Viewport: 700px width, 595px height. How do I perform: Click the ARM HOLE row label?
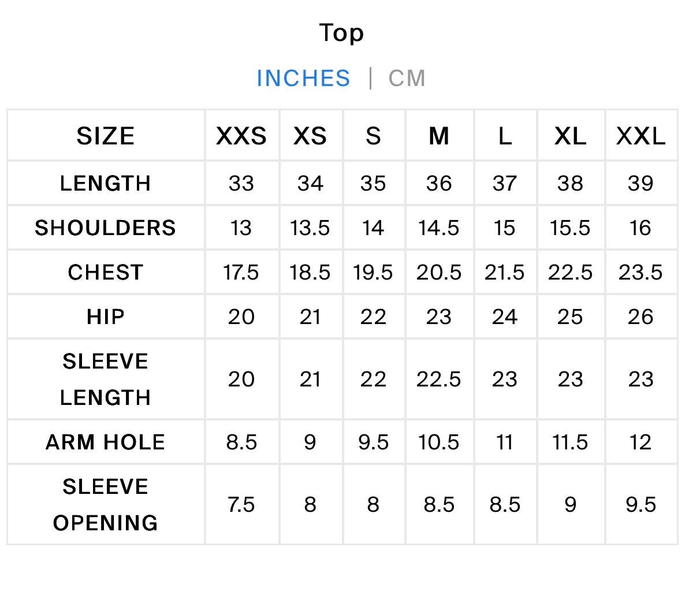tap(106, 442)
